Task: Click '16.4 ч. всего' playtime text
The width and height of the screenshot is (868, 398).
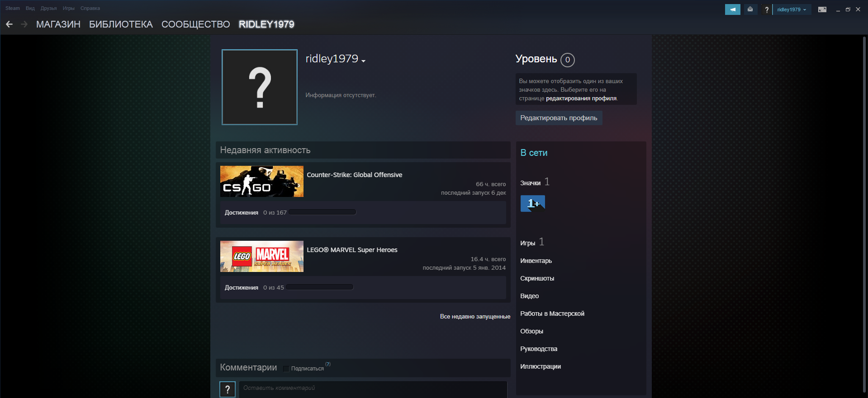Action: coord(488,259)
